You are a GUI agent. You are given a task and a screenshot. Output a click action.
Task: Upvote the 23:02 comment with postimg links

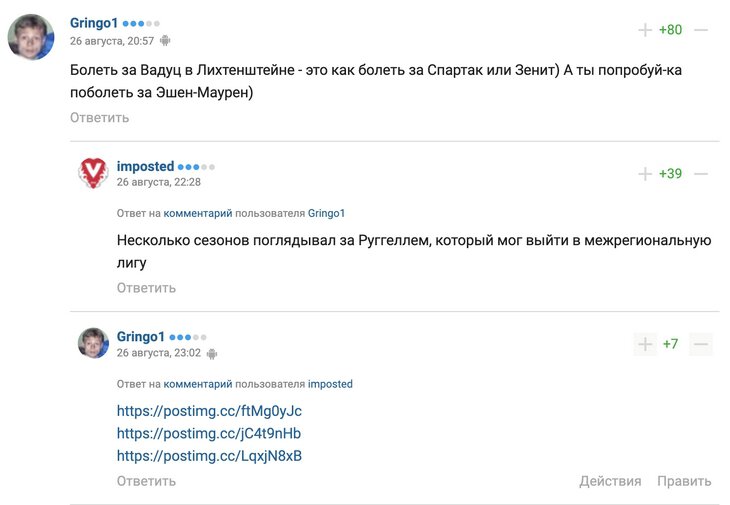tap(645, 344)
